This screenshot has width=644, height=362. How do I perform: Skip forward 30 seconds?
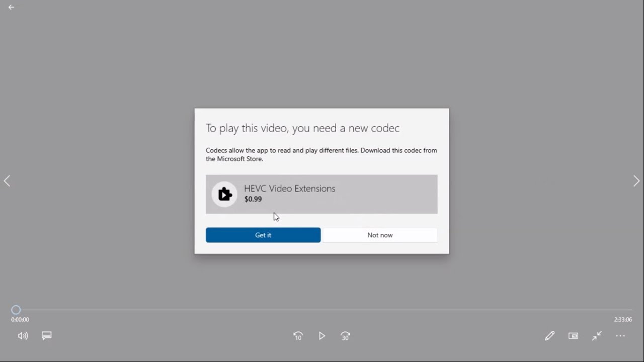point(345,336)
